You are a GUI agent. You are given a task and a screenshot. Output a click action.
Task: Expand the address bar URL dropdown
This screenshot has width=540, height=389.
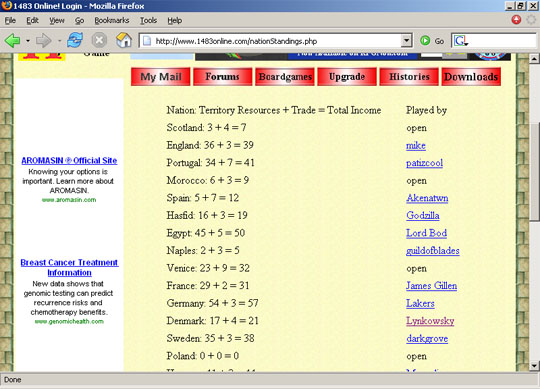coord(406,41)
